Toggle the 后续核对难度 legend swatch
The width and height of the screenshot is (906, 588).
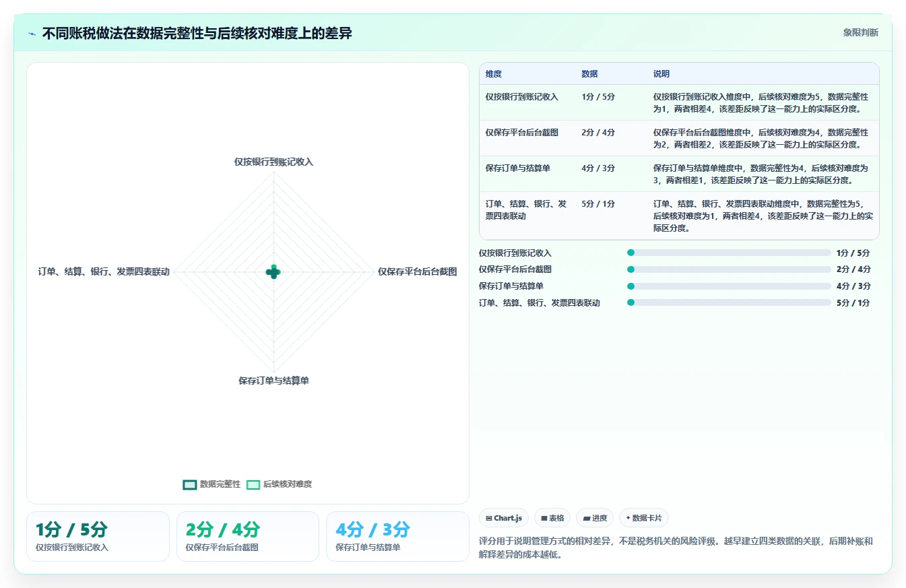pyautogui.click(x=253, y=484)
